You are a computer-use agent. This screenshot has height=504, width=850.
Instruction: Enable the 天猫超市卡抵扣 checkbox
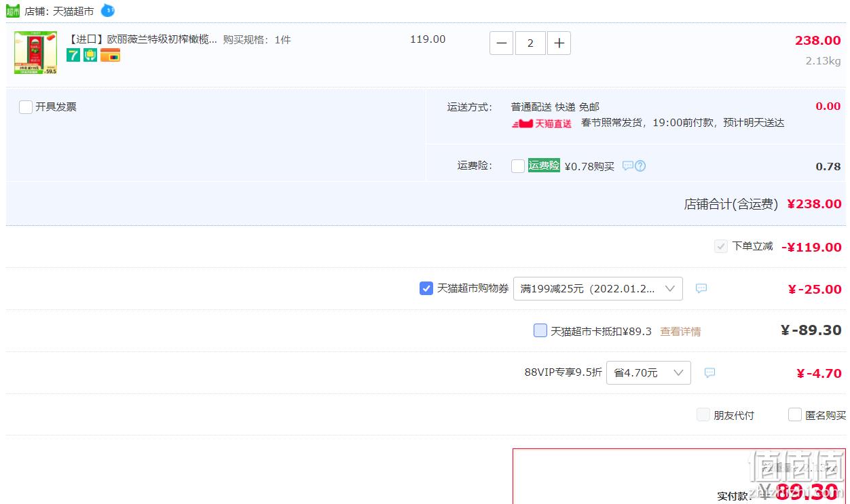[x=540, y=330]
